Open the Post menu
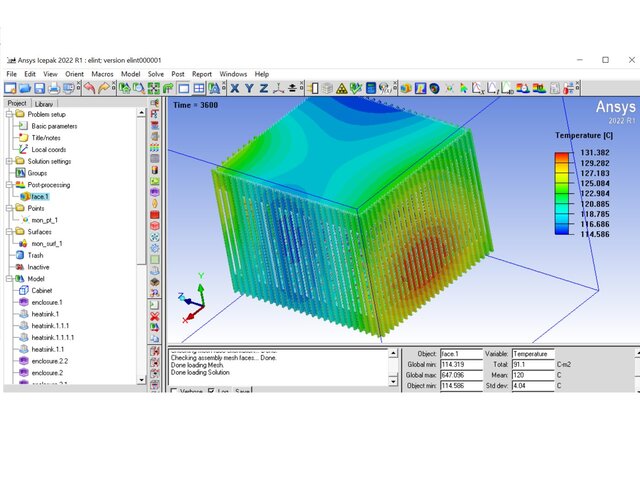This screenshot has height=495, width=640. 178,74
